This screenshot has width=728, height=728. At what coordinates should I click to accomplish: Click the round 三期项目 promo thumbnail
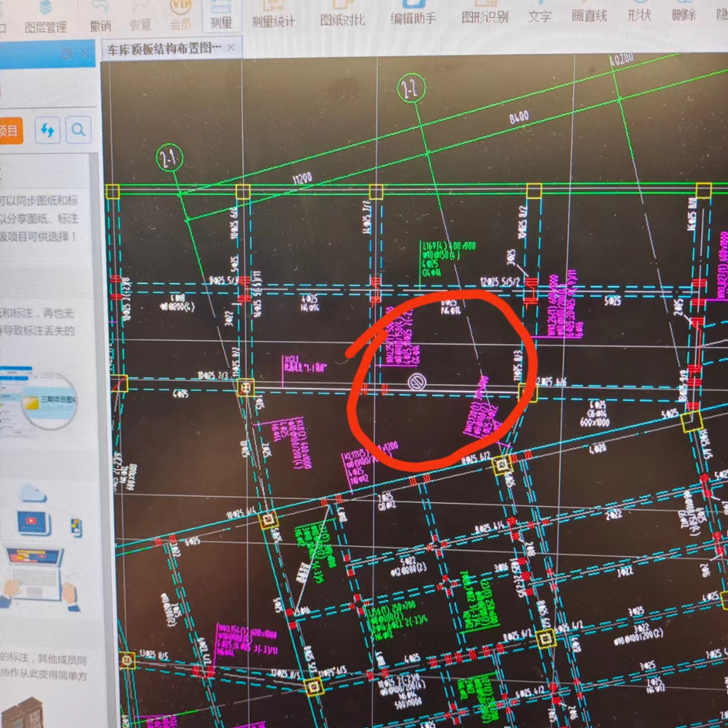point(49,400)
